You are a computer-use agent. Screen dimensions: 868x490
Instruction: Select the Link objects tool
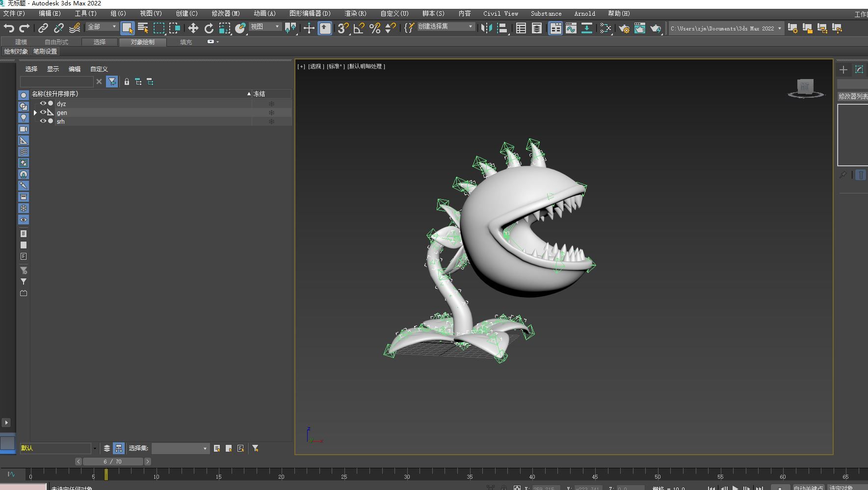[43, 28]
